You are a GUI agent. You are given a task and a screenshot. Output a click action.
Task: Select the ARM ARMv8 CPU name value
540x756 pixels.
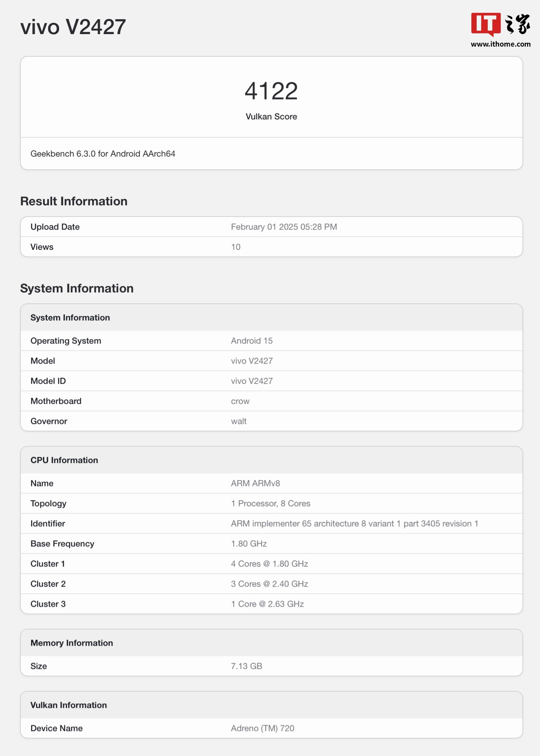255,483
